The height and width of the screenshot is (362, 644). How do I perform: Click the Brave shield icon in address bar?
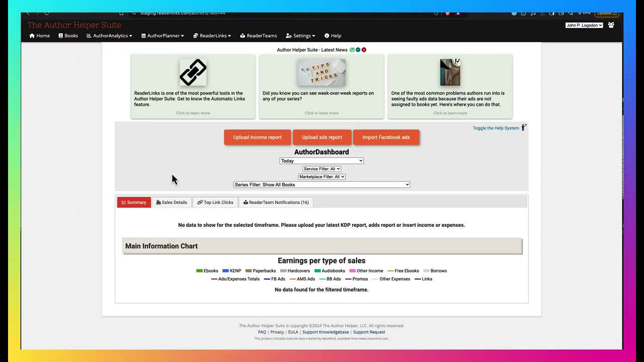click(x=448, y=13)
